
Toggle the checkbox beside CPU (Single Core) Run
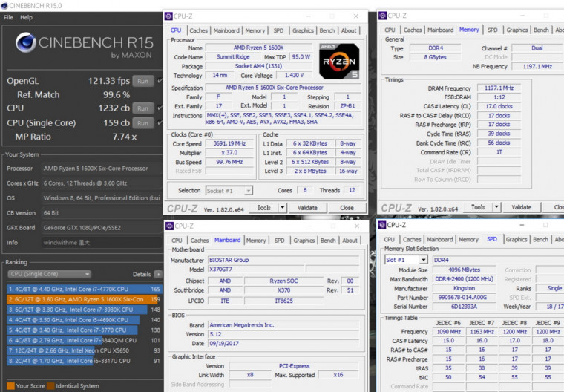click(160, 122)
